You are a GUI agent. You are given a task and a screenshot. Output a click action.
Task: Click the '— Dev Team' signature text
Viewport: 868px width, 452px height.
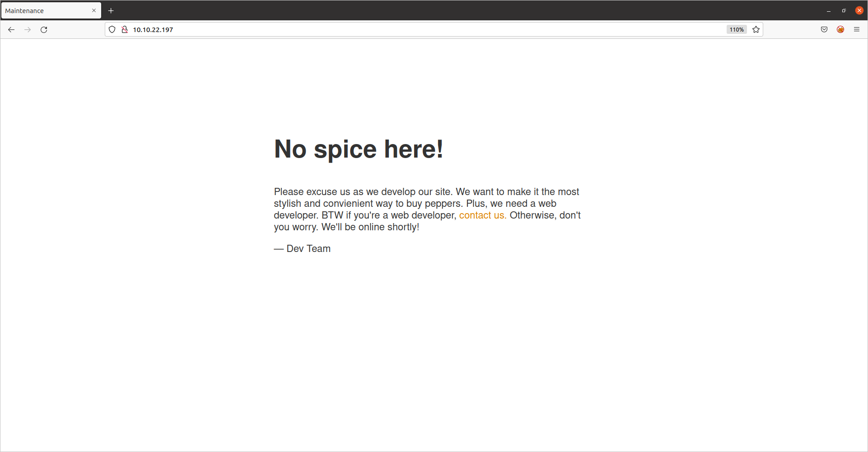(x=302, y=249)
